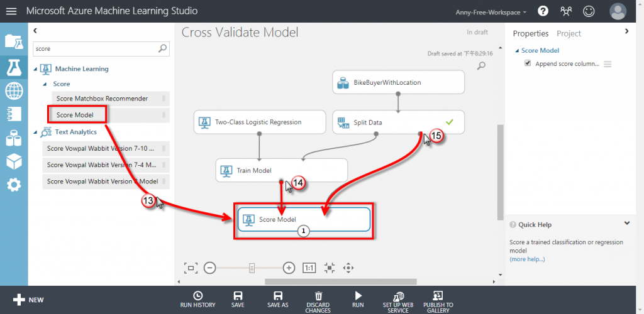Open the Projects sidebar icon

click(x=14, y=42)
